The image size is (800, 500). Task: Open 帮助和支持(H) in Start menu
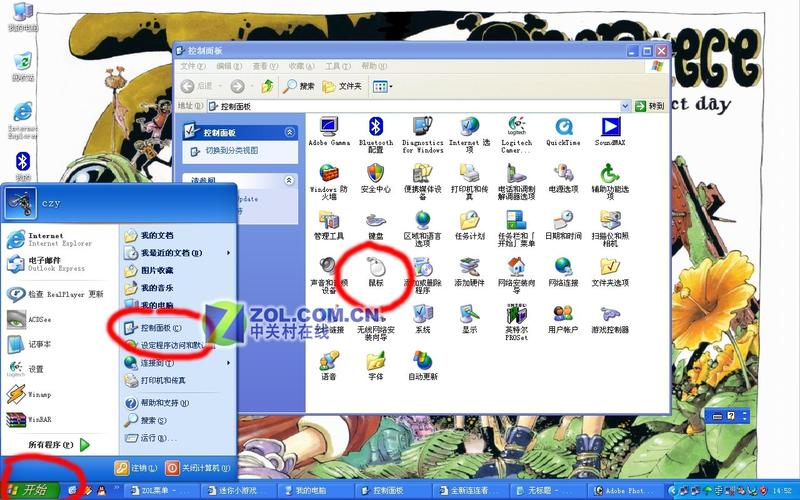point(157,403)
